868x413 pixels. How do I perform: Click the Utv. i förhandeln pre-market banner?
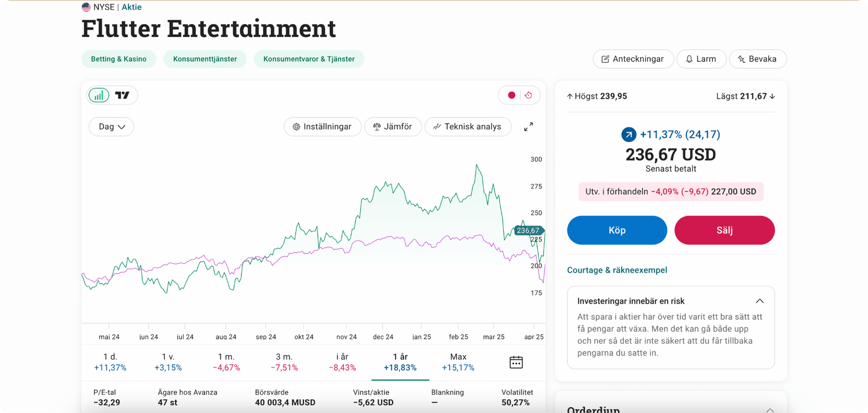point(671,191)
